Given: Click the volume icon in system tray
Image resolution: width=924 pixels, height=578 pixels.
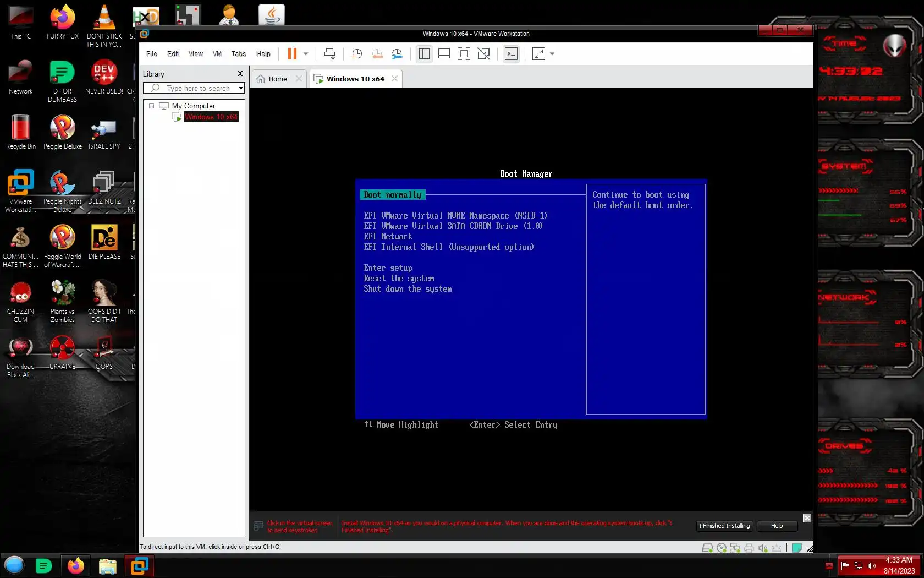Looking at the screenshot, I should pos(872,566).
